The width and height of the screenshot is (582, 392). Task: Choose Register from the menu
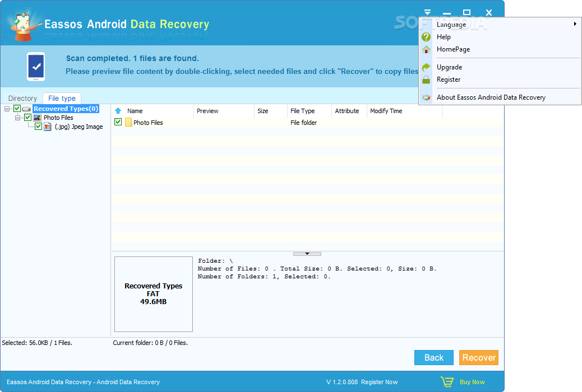[500, 80]
